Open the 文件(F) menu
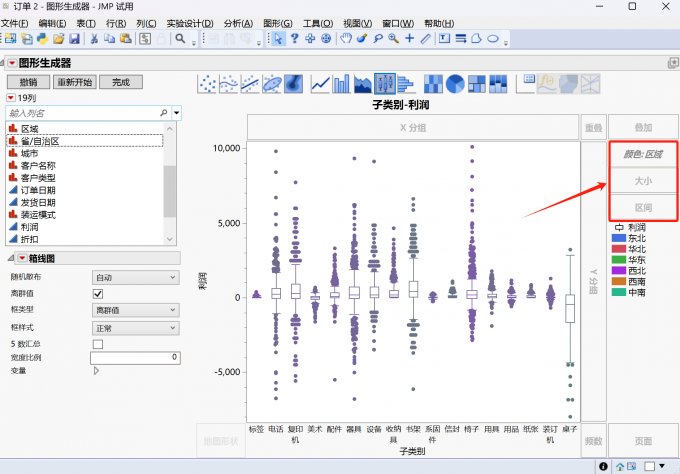Viewport: 680px width, 474px height. (15, 23)
